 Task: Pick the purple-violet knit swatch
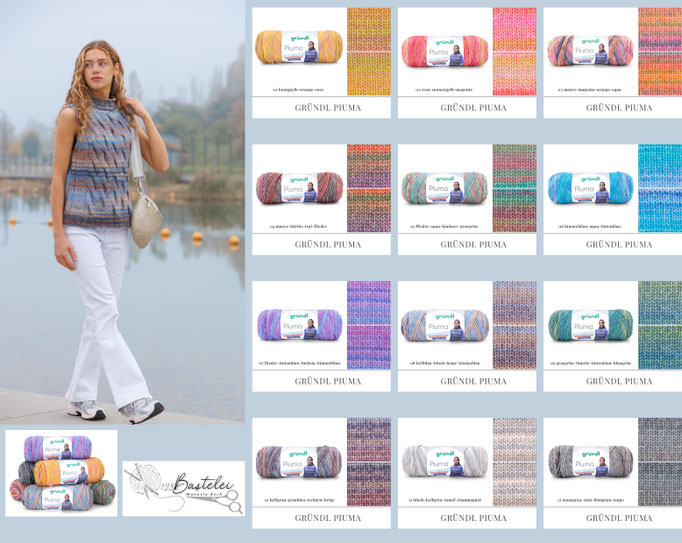(369, 325)
